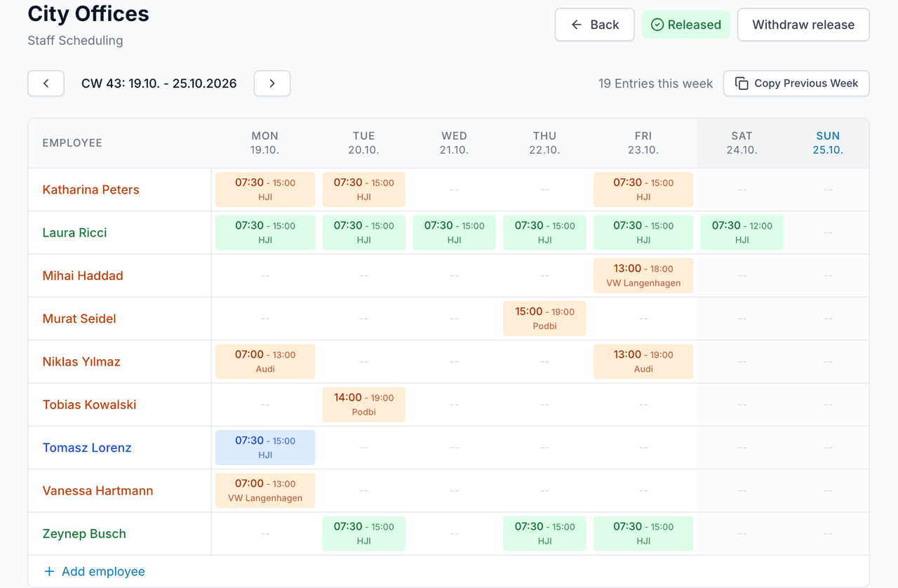The width and height of the screenshot is (898, 588).
Task: Click empty Tobias Kowalski Saturday cell
Action: click(742, 404)
